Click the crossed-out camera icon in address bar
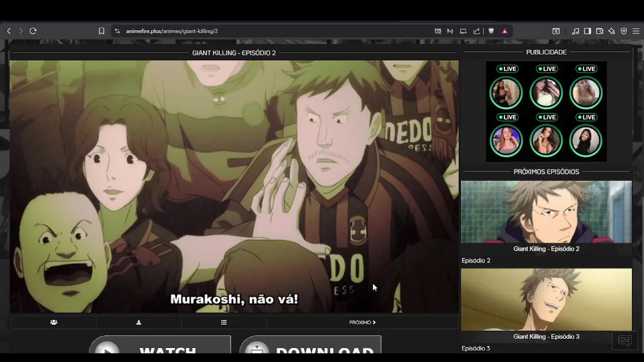The width and height of the screenshot is (644, 362). click(438, 31)
